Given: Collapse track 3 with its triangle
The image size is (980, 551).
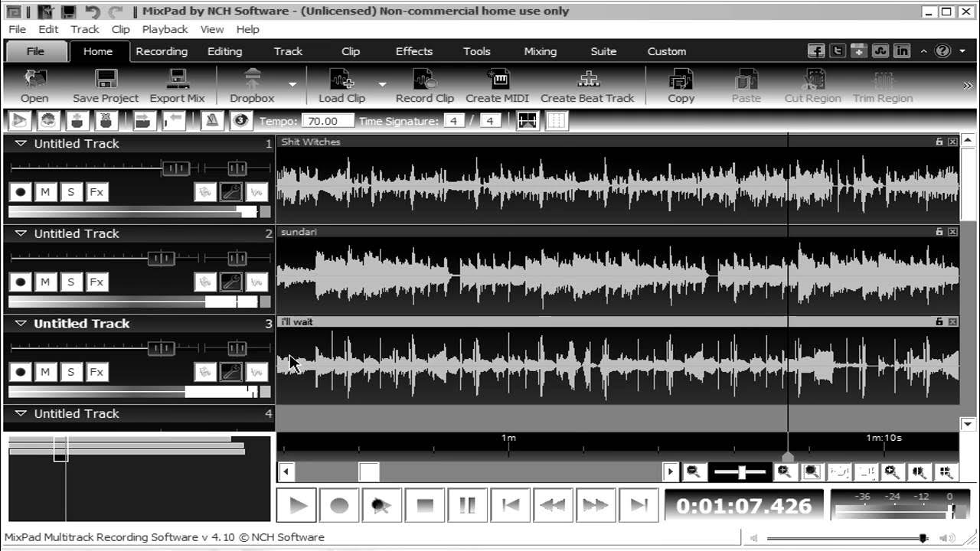Looking at the screenshot, I should click(x=21, y=324).
